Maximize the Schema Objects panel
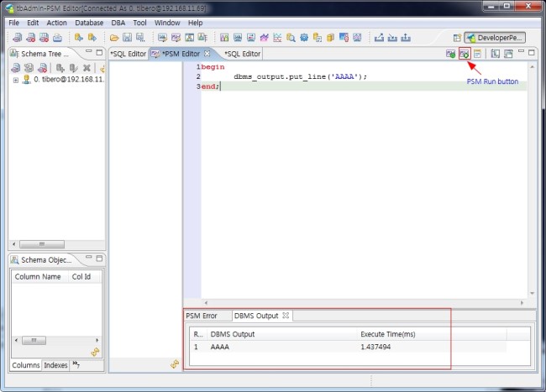Screen dimensions: 546x392 (98, 259)
